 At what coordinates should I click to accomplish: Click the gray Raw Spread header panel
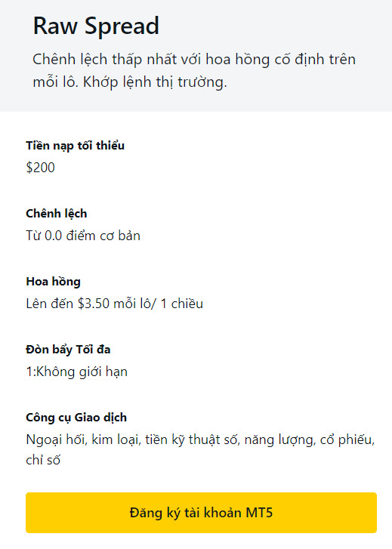[196, 56]
